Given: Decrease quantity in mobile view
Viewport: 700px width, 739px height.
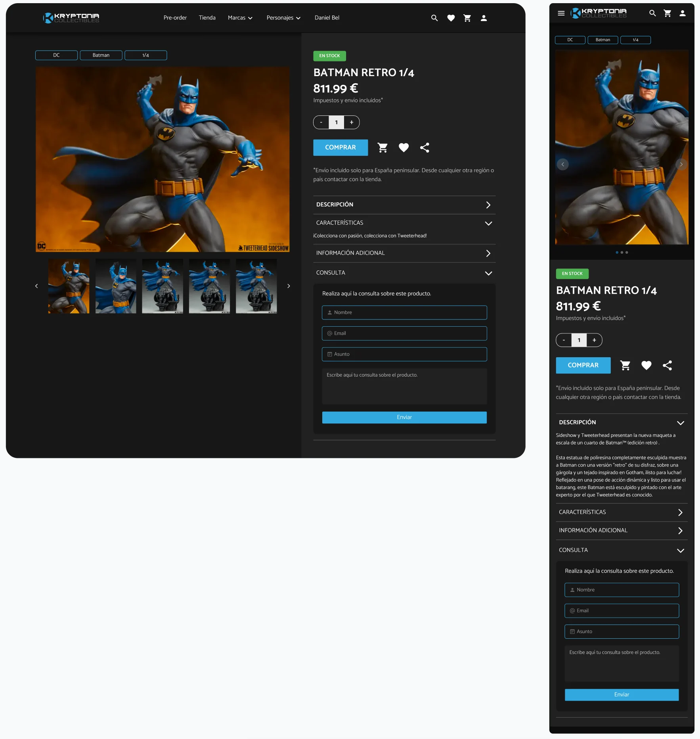Looking at the screenshot, I should pos(564,340).
